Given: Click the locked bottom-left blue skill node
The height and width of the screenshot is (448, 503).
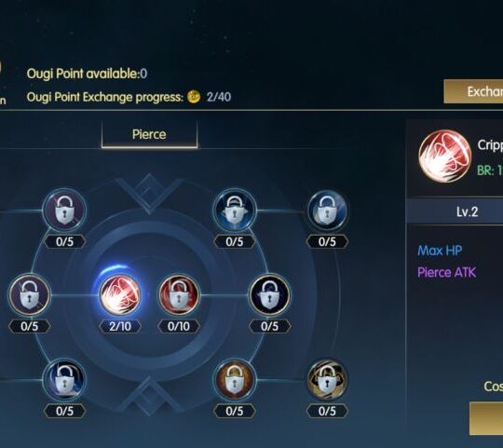Looking at the screenshot, I should 64,380.
